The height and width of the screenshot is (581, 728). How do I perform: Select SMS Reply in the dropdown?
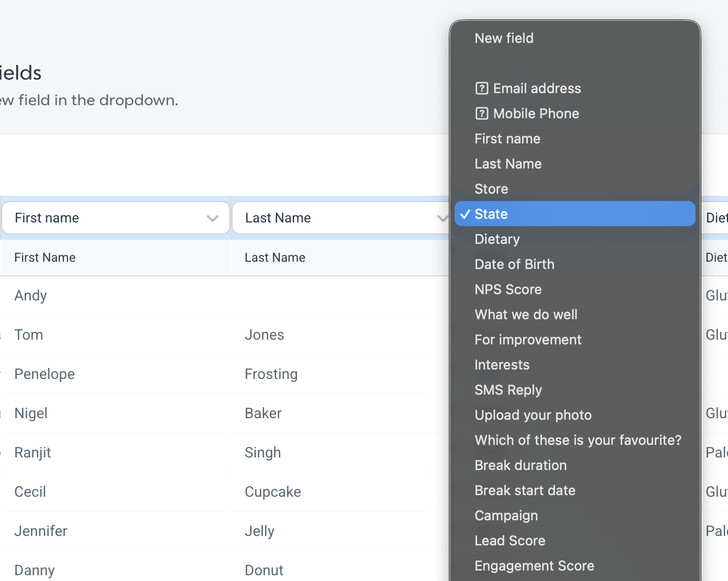click(x=575, y=390)
